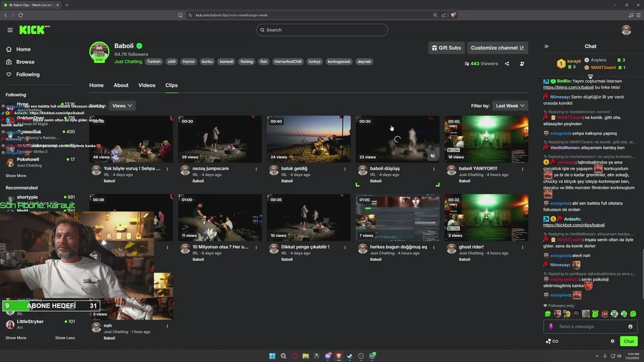Open the Last Week filter dropdown
644x362 pixels.
coord(510,106)
